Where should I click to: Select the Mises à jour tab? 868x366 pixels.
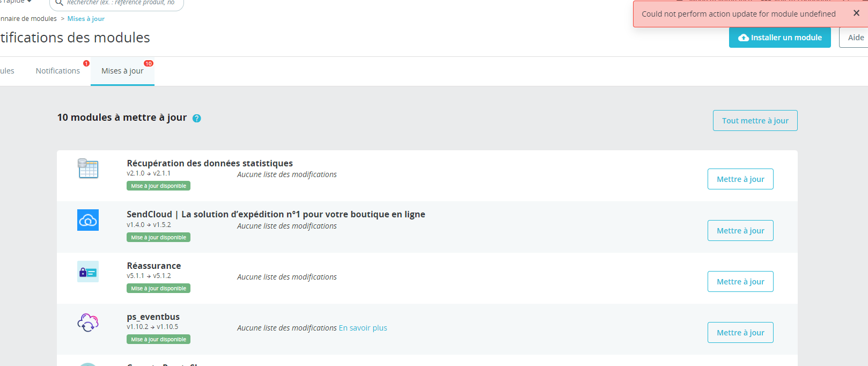122,71
